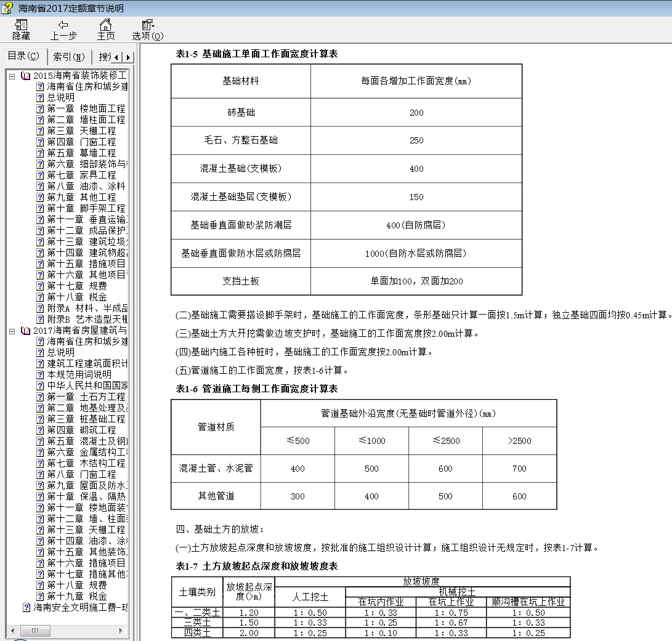Viewport: 672px width, 641px height.
Task: Open 第十章 脚手架工程 topic
Action: coord(86,209)
